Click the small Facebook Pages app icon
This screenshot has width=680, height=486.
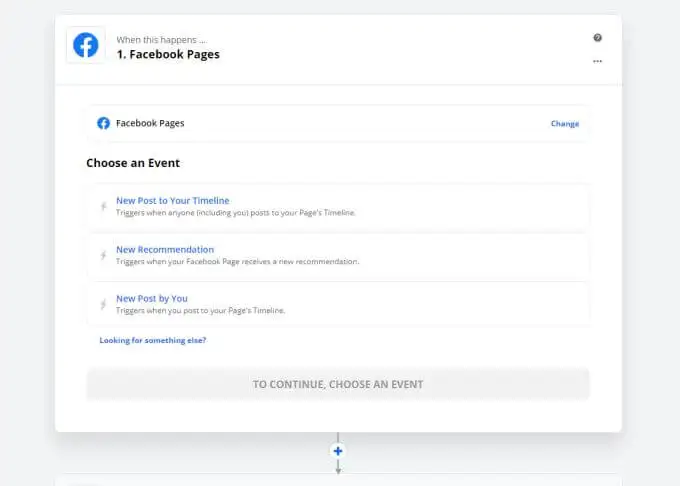(x=103, y=123)
